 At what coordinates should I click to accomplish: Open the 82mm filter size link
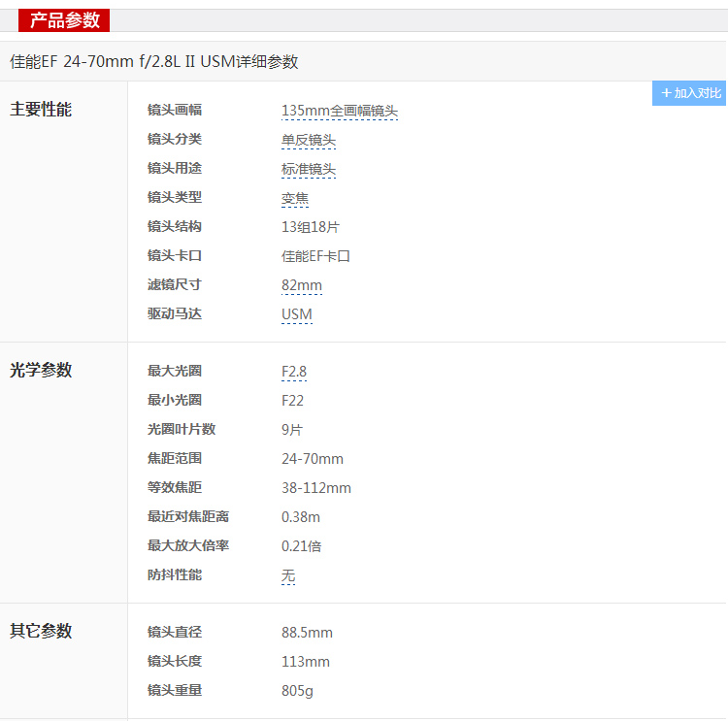tap(301, 285)
